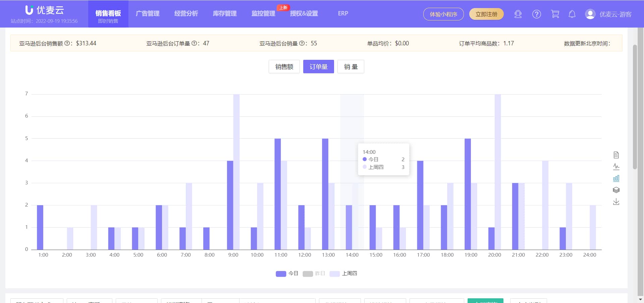Open the notification bell icon
The width and height of the screenshot is (644, 303).
[572, 14]
